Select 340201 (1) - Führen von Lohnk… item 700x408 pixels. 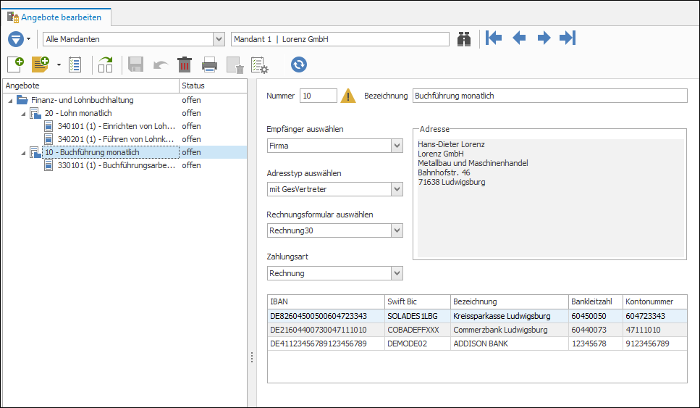(x=116, y=139)
